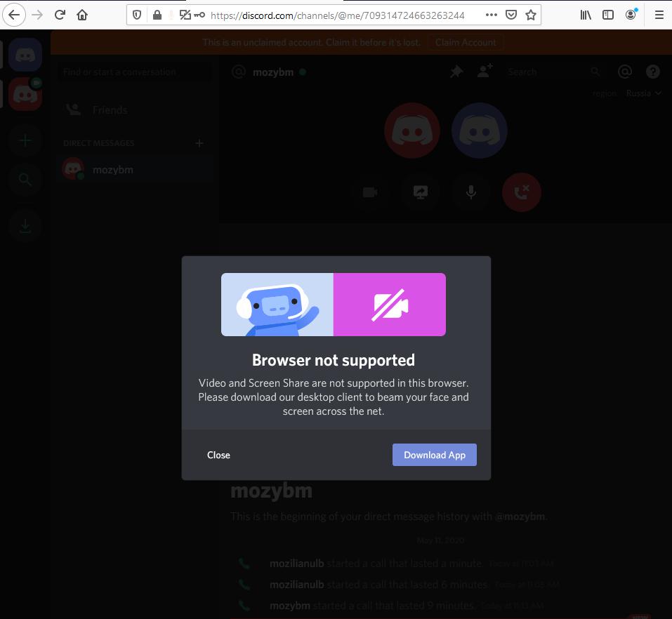Select the red Discord avatar server icon
The height and width of the screenshot is (619, 672).
(25, 94)
